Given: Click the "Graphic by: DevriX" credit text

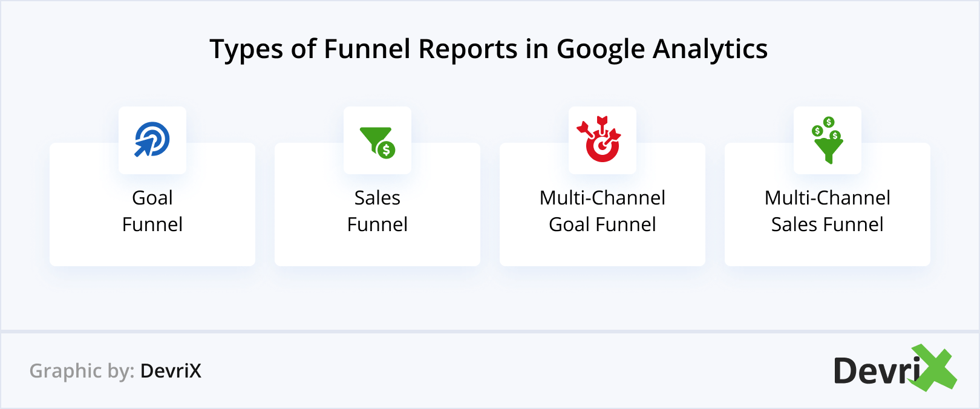Looking at the screenshot, I should 116,370.
